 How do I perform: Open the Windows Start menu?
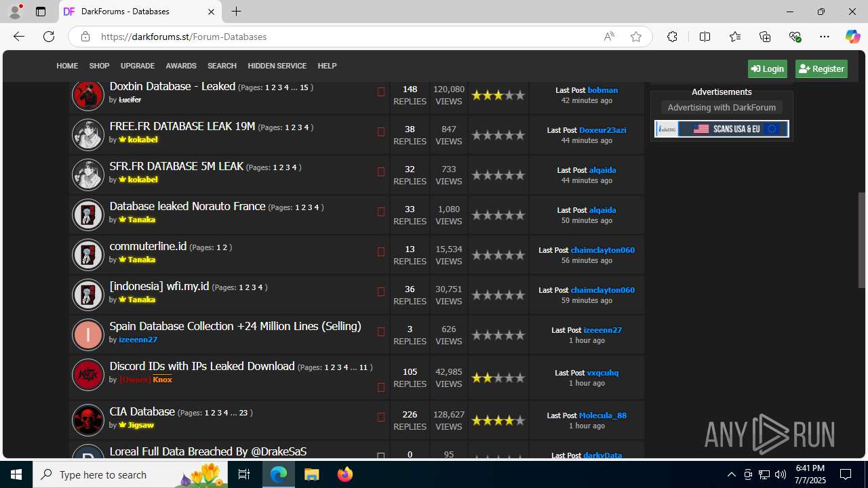[16, 474]
